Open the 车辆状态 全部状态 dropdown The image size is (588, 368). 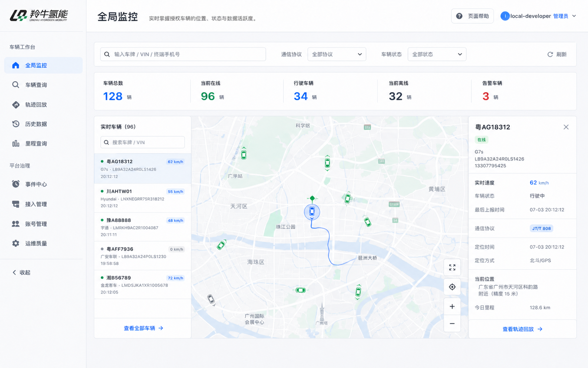click(437, 54)
